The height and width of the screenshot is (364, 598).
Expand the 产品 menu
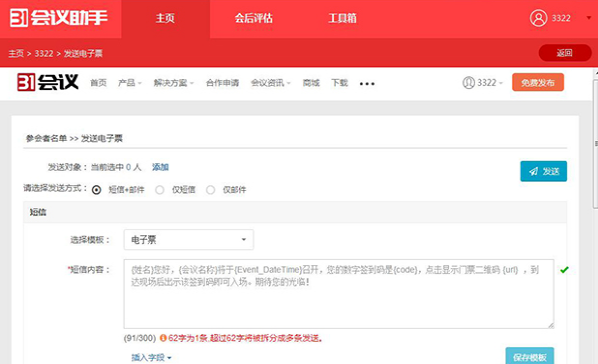130,83
